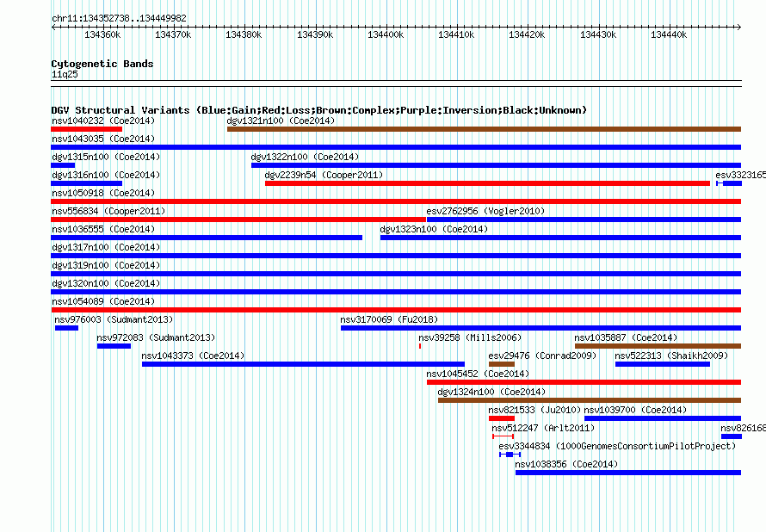Image resolution: width=766 pixels, height=532 pixels.
Task: Click the ruler's left end arrow
Action: 53,28
